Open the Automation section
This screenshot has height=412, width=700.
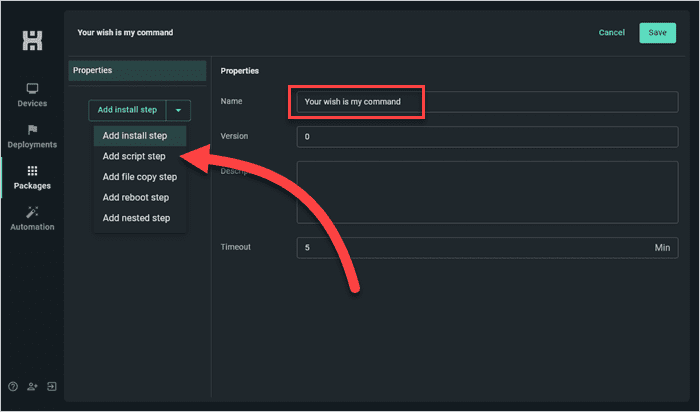pyautogui.click(x=32, y=219)
